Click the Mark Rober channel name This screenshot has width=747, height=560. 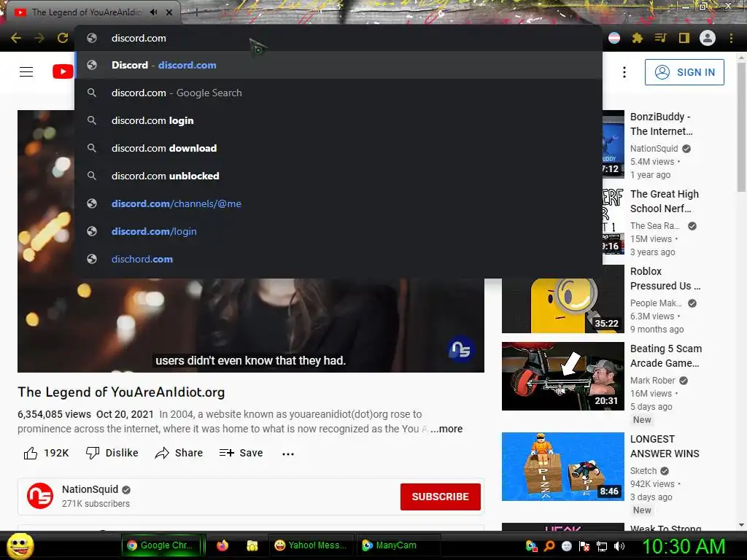pos(652,381)
